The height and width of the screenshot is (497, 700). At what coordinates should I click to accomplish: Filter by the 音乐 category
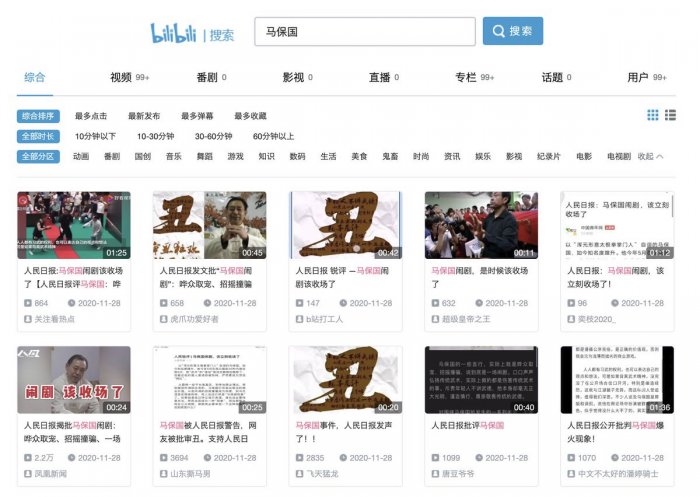pyautogui.click(x=174, y=156)
